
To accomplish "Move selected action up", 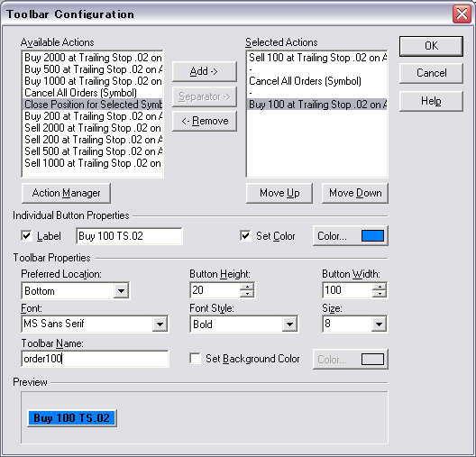I will tap(279, 193).
